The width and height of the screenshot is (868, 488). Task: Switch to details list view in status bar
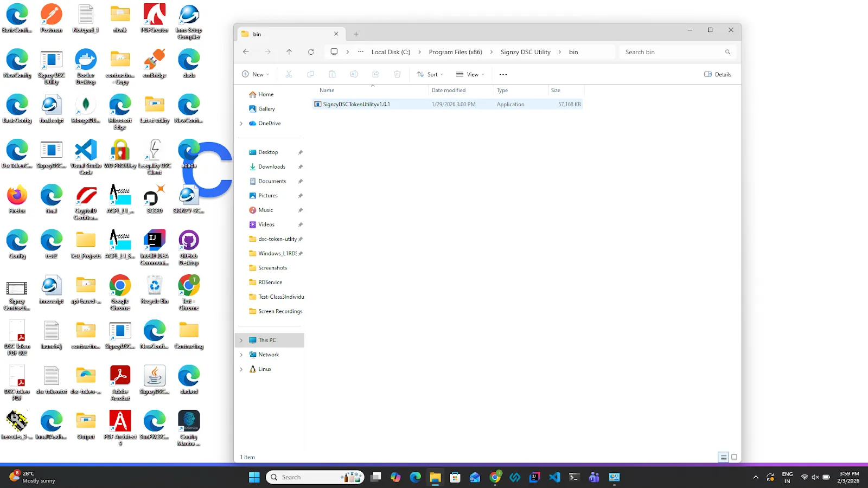coord(723,457)
